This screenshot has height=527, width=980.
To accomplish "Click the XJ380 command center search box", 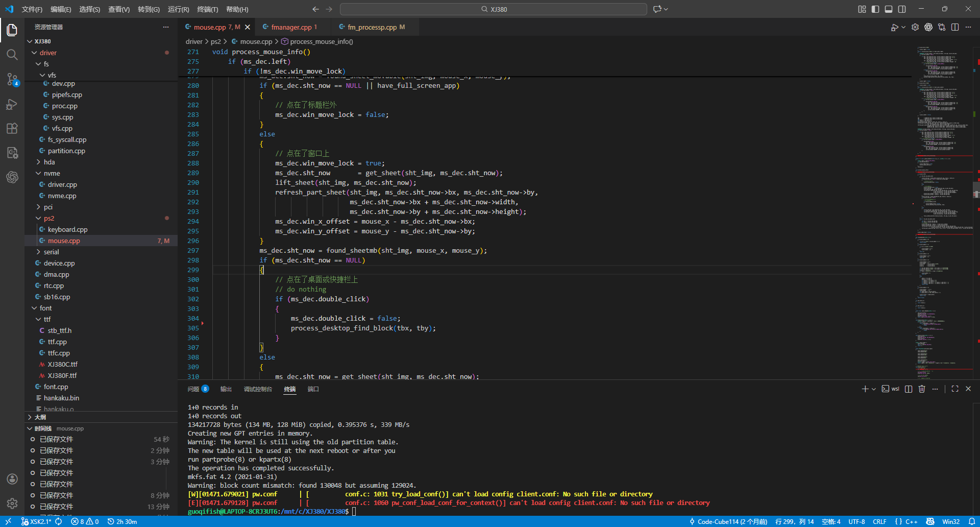I will coord(493,9).
